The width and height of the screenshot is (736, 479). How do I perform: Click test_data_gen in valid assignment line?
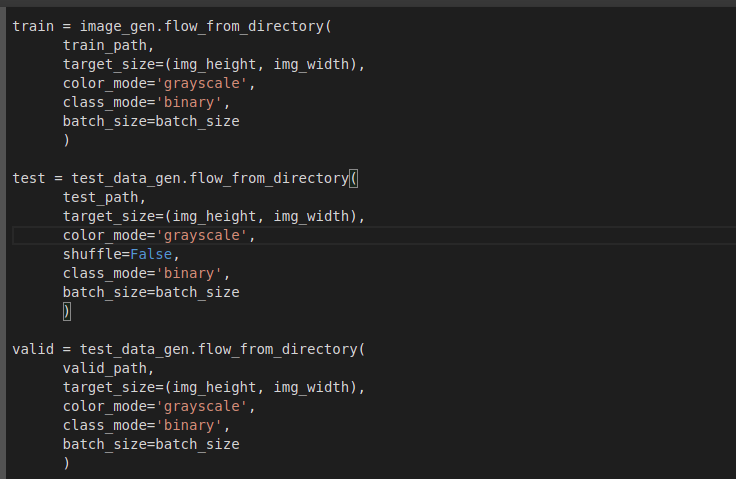click(134, 349)
